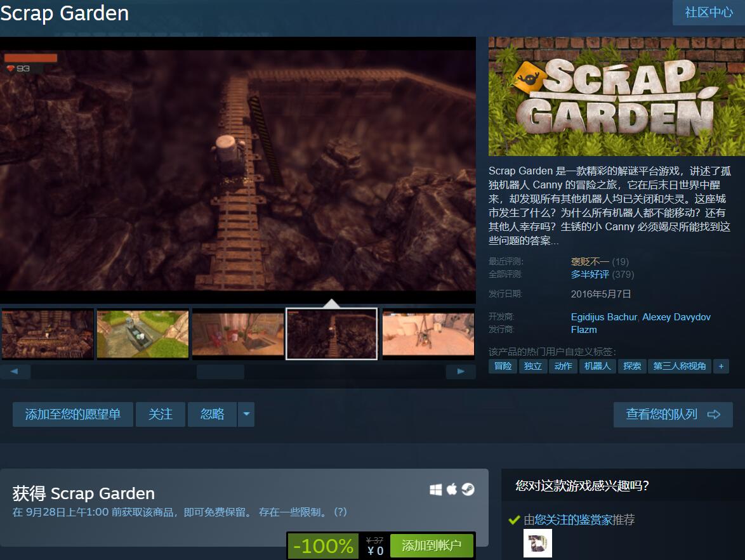
Task: Click the 独立 tag
Action: (532, 366)
